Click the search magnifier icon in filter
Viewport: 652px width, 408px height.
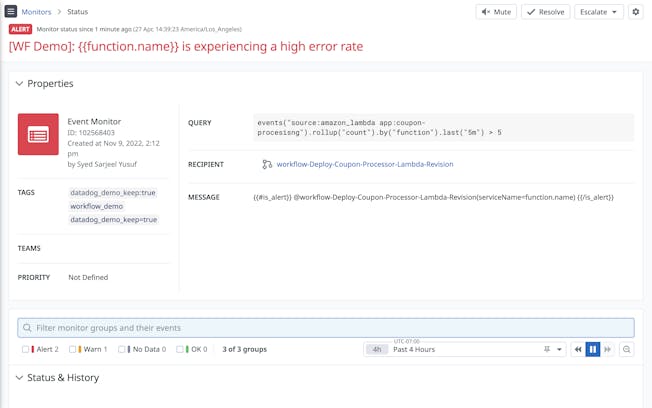(27, 328)
